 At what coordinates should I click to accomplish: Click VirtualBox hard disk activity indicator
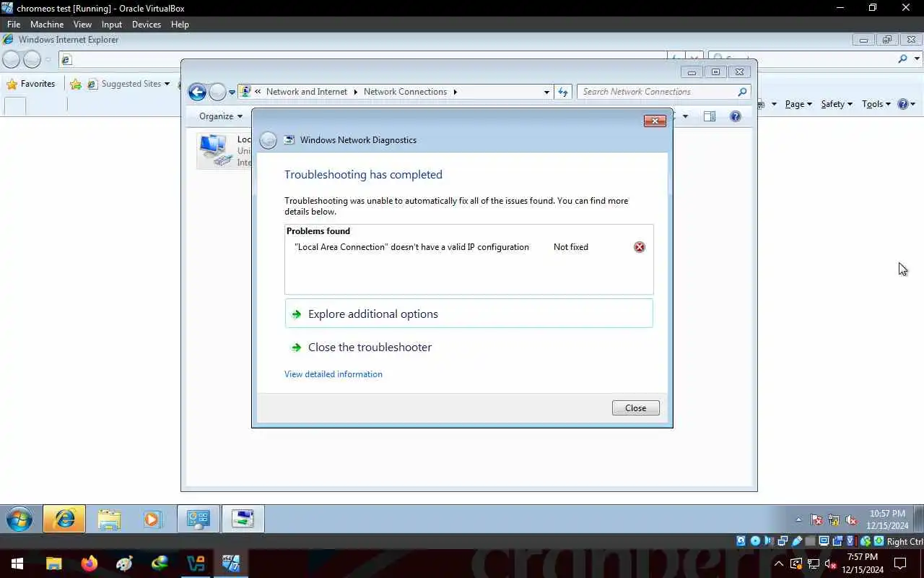[741, 541]
